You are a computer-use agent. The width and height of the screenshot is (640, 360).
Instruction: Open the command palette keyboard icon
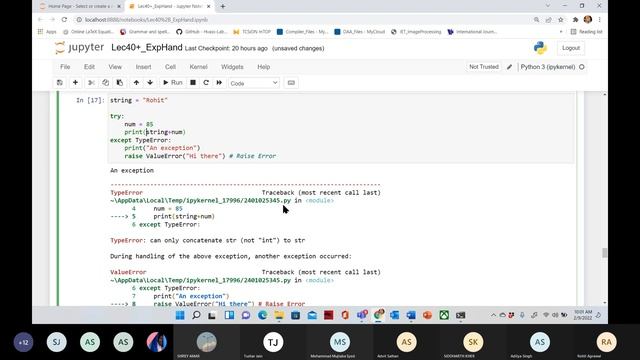(291, 83)
